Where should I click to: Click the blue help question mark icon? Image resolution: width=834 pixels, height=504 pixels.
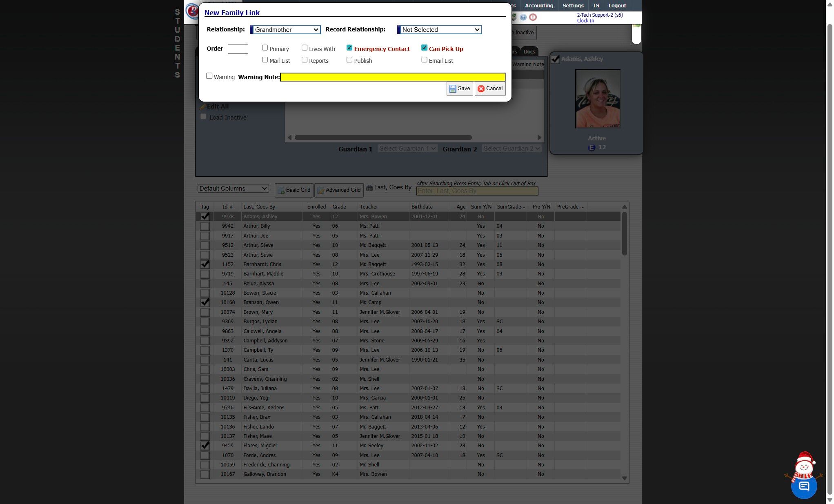523,17
